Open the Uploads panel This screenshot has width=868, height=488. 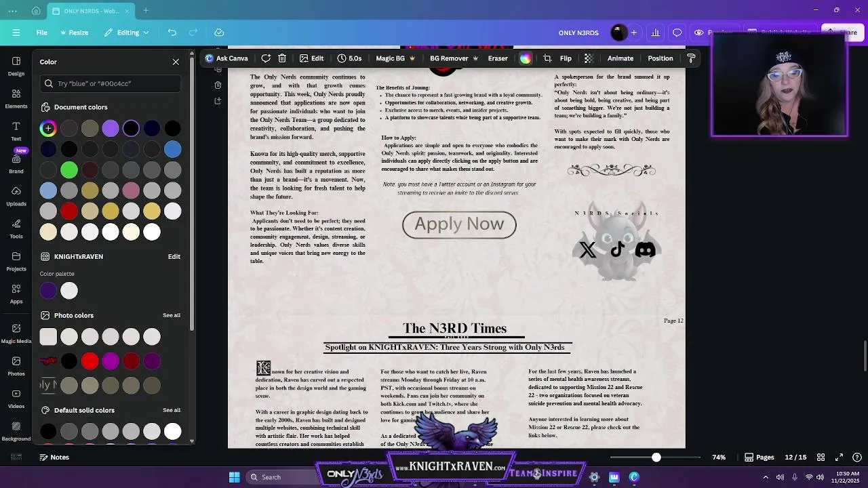(x=16, y=196)
